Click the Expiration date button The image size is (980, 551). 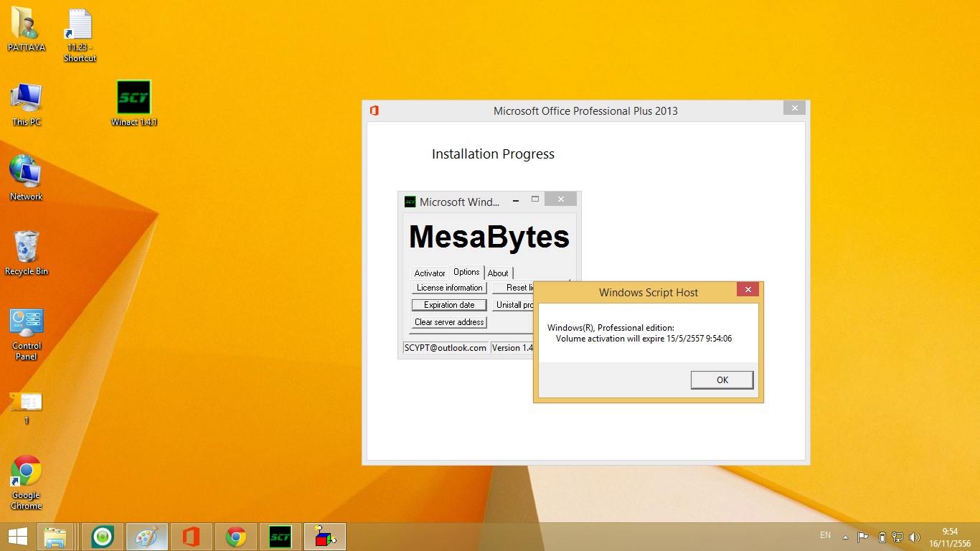(x=449, y=305)
